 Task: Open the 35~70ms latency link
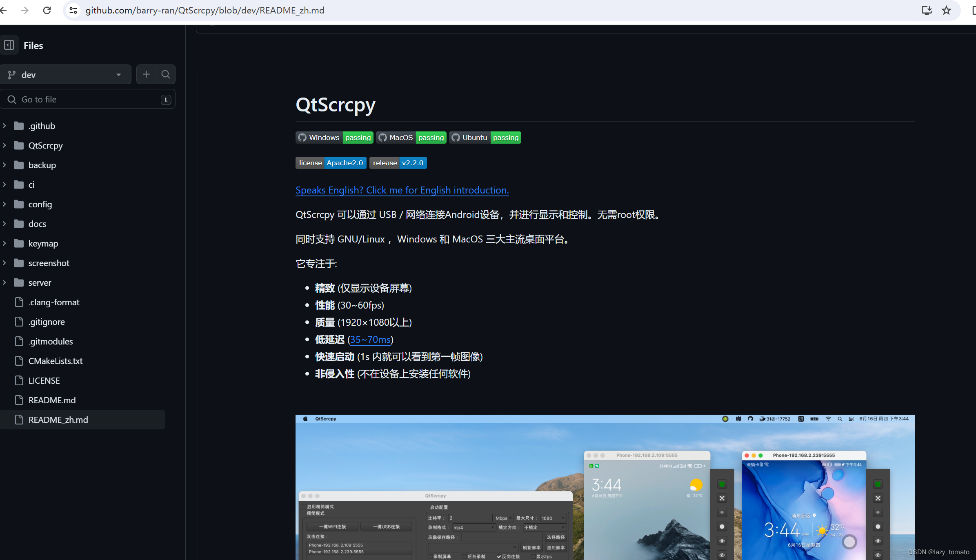370,340
